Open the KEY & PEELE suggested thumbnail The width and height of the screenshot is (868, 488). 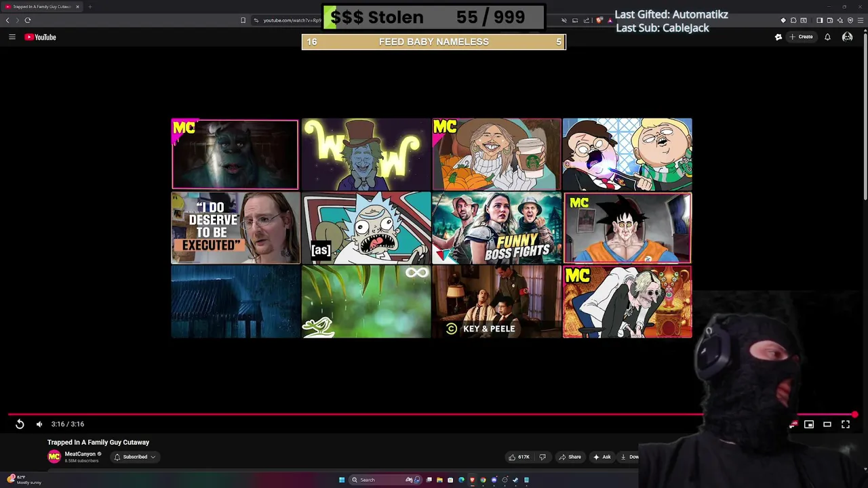point(497,302)
